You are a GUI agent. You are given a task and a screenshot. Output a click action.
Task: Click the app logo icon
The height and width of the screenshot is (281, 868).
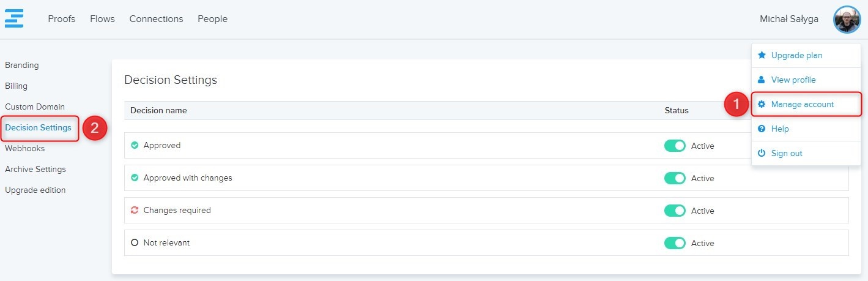coord(14,18)
